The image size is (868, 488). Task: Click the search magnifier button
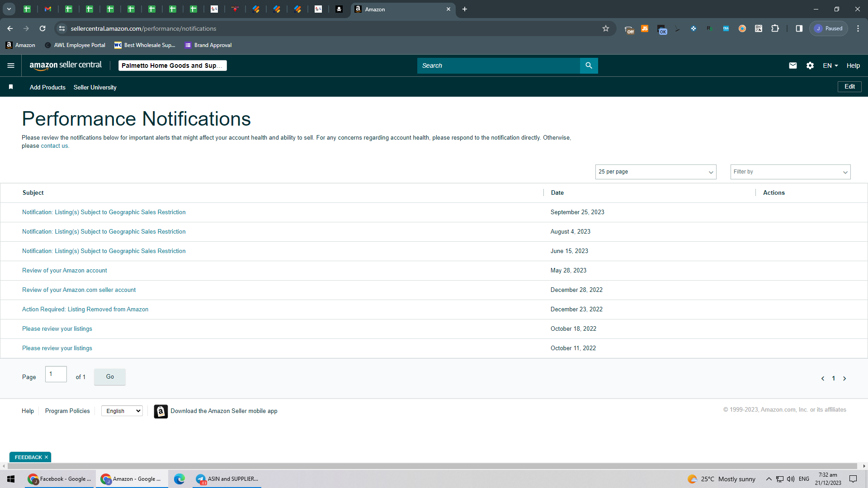click(x=589, y=66)
